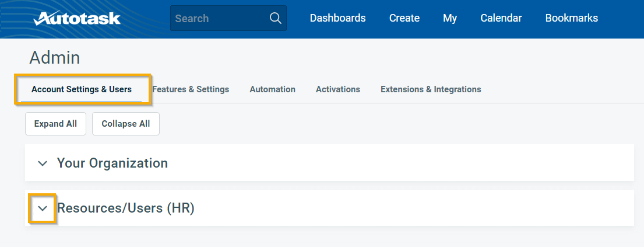
Task: Open the Calendar menu
Action: click(501, 18)
